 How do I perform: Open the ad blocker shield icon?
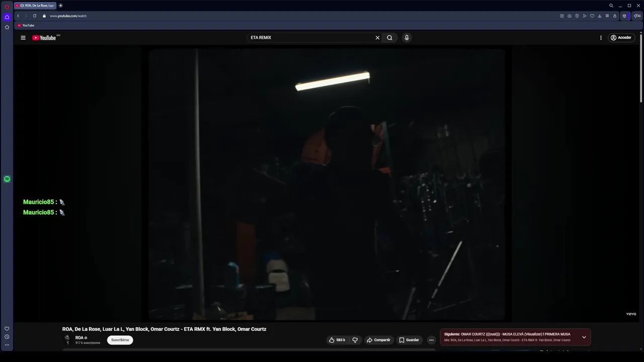click(x=577, y=16)
